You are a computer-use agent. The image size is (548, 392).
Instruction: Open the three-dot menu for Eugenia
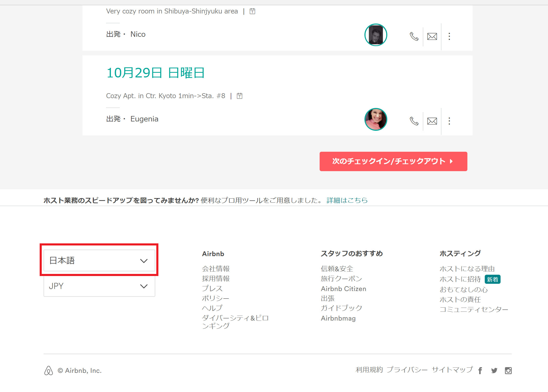click(449, 121)
